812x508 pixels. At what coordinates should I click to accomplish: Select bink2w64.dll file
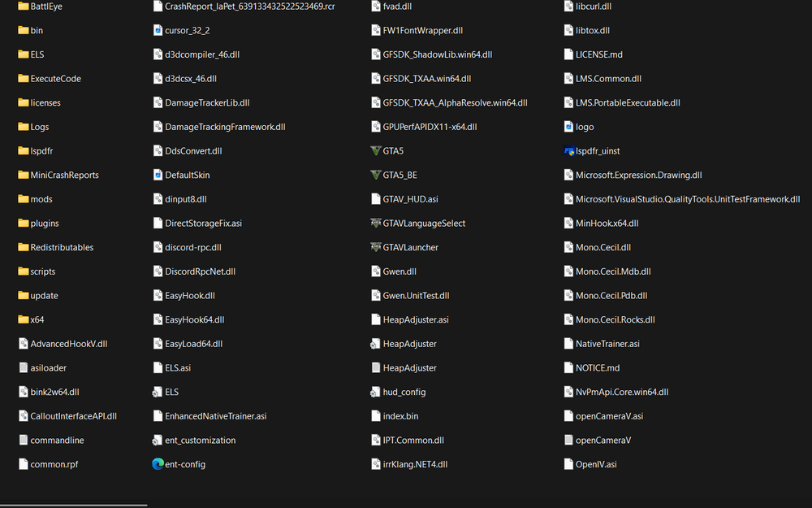(50, 392)
